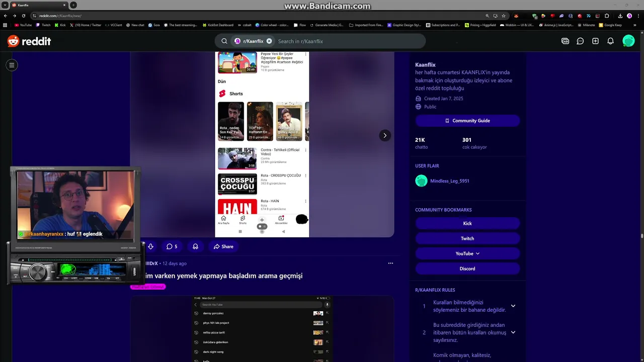Open the Discord community bookmark
Screen dimensions: 644x362
467,268
